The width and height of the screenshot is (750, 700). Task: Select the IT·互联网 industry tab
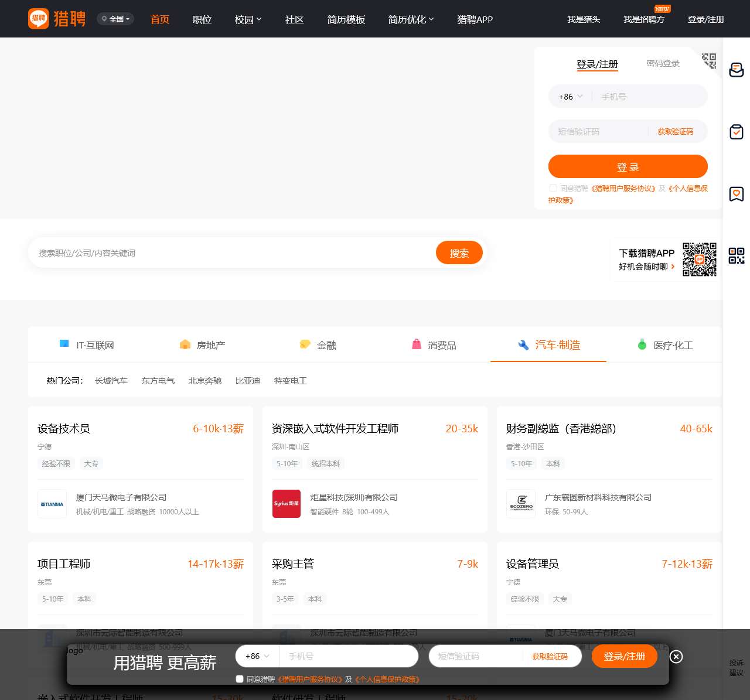point(87,345)
